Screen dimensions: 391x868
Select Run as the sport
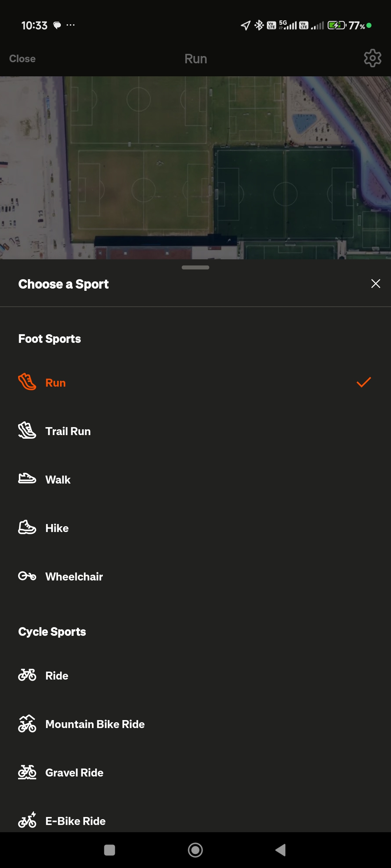[x=55, y=383]
